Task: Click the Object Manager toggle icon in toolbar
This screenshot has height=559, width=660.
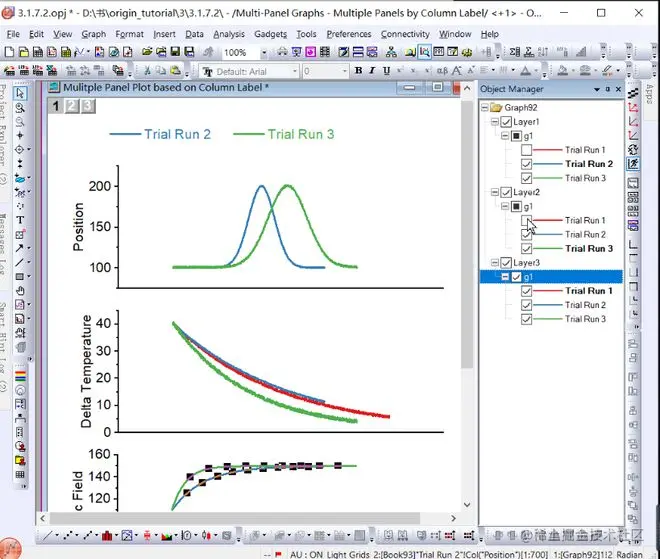Action: click(424, 52)
